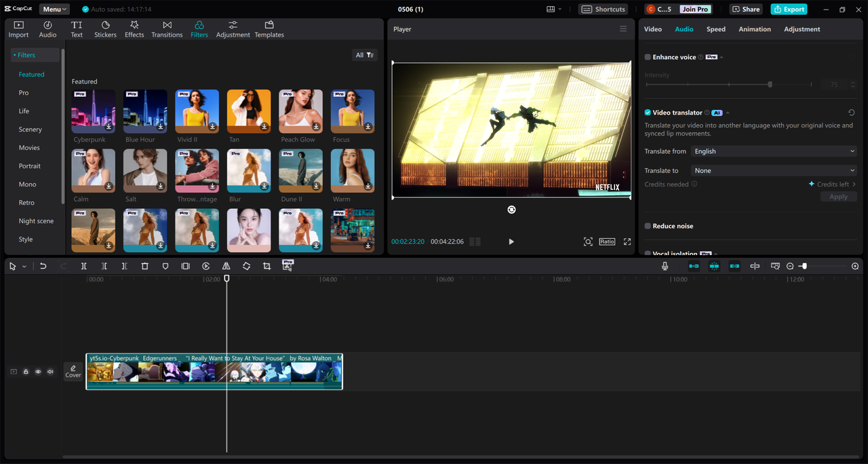Viewport: 868px width, 464px height.
Task: Enable the Reduce noise checkbox
Action: [648, 226]
